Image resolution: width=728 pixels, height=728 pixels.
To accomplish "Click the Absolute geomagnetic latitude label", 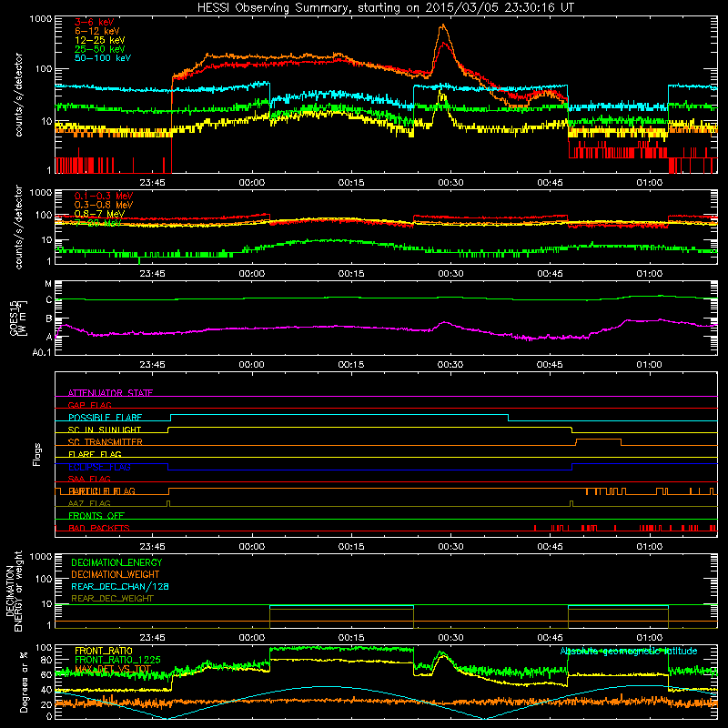I will [629, 651].
